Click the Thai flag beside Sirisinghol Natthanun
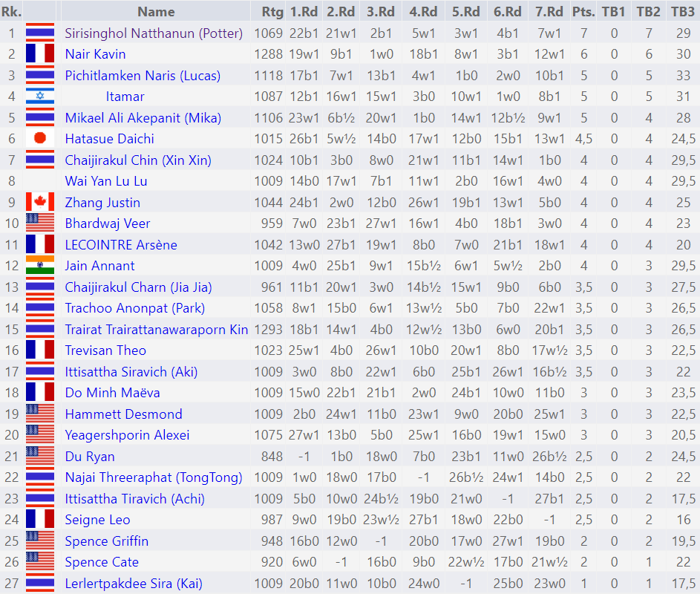Screen dimensions: 700x594 (x=40, y=33)
